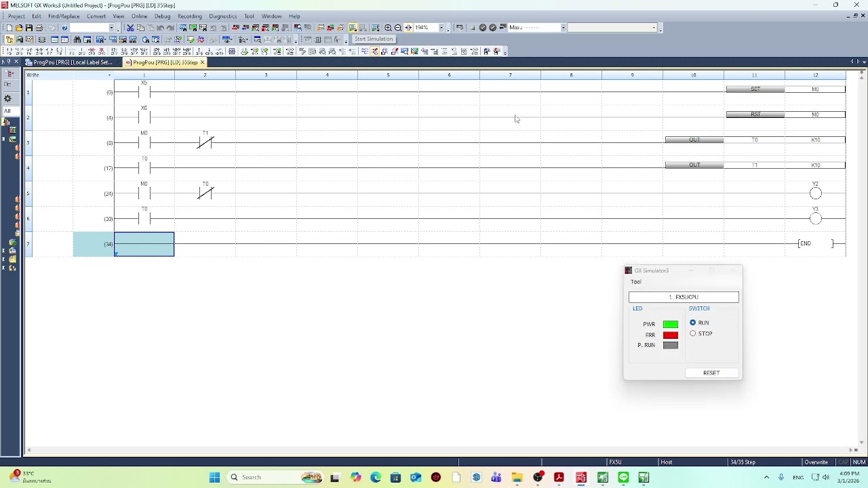Pin the navigation pane with pushpin icon
The width and height of the screenshot is (868, 488).
(x=8, y=62)
